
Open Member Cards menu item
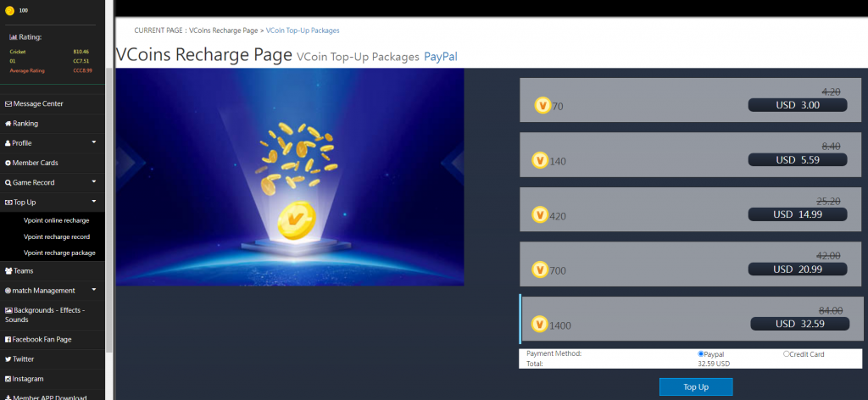click(52, 163)
